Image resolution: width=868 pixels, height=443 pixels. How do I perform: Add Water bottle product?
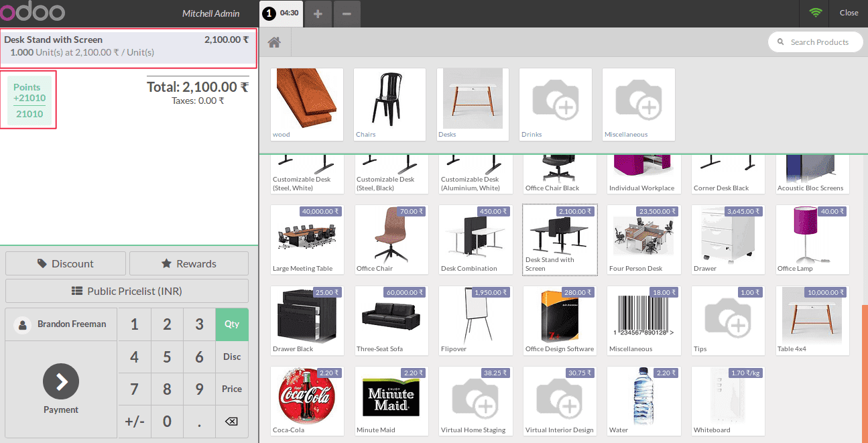[644, 401]
